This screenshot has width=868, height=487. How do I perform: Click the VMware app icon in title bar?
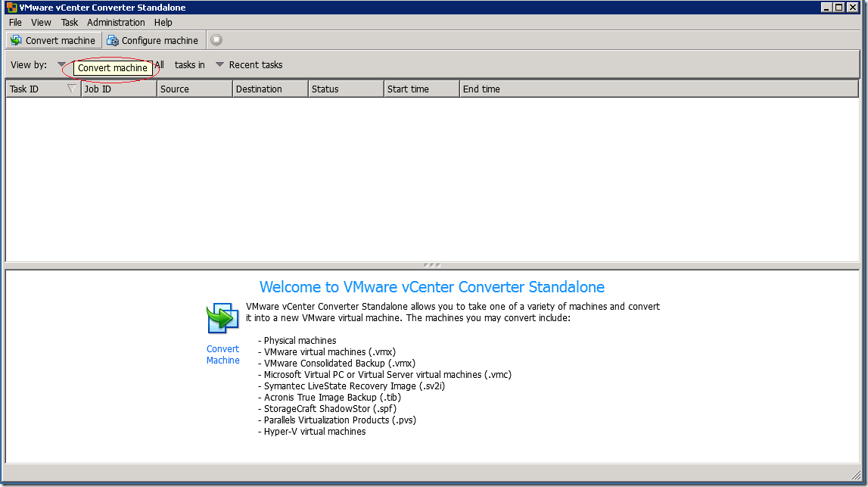click(11, 8)
